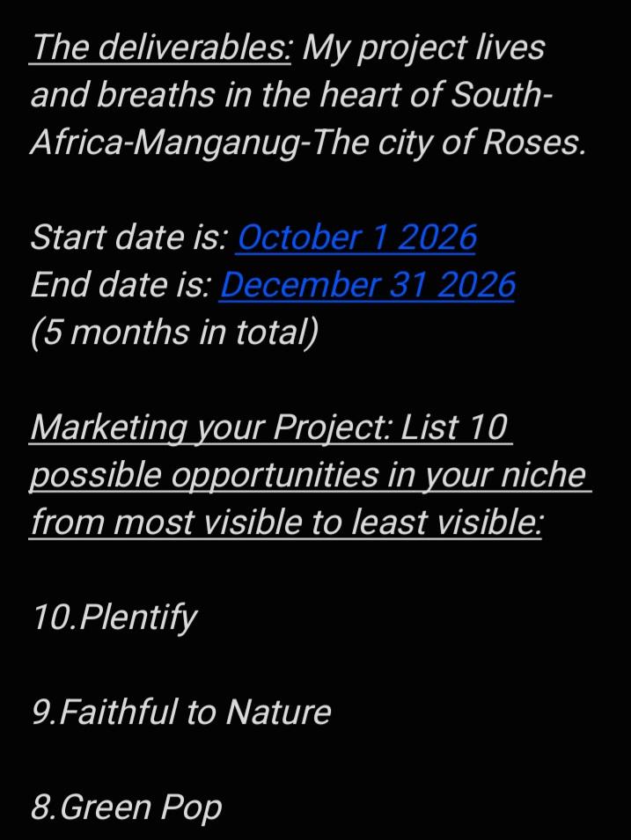The height and width of the screenshot is (840, 631).
Task: Open the December 31 2026 date link
Action: 367,284
